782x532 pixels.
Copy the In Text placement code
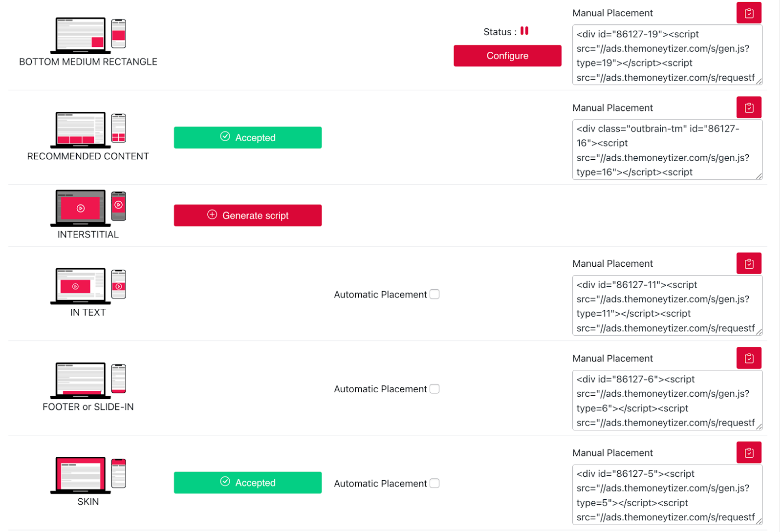[x=748, y=264]
